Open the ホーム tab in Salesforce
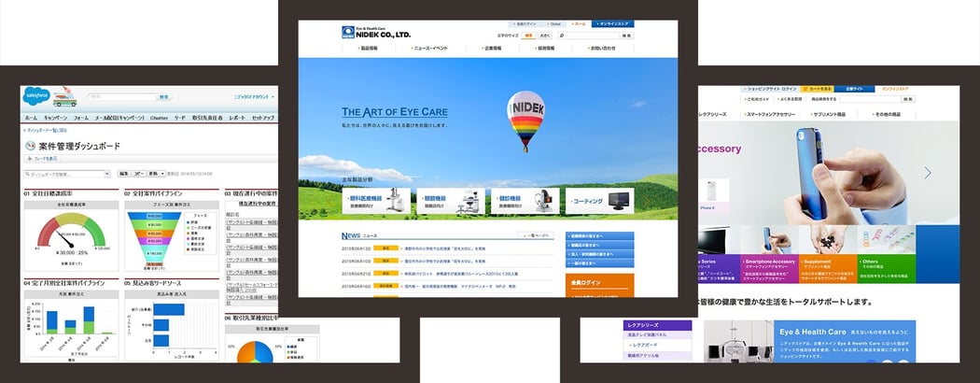Image resolution: width=980 pixels, height=383 pixels. pos(31,118)
